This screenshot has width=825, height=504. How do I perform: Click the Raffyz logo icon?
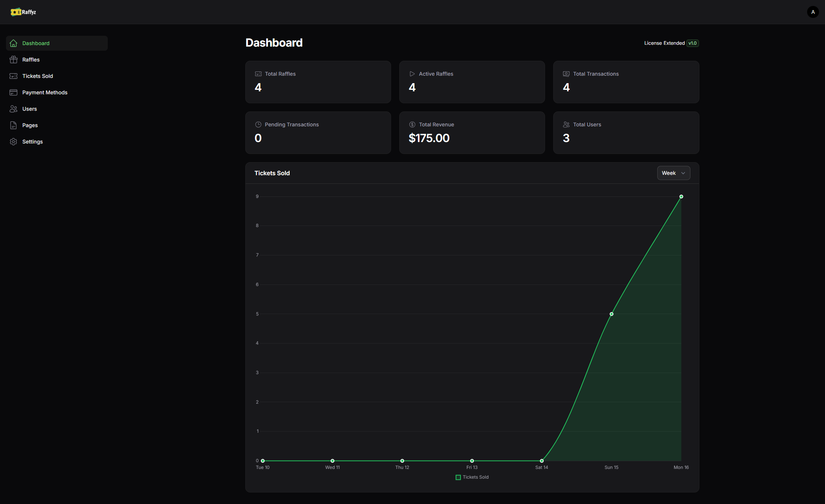click(x=16, y=12)
